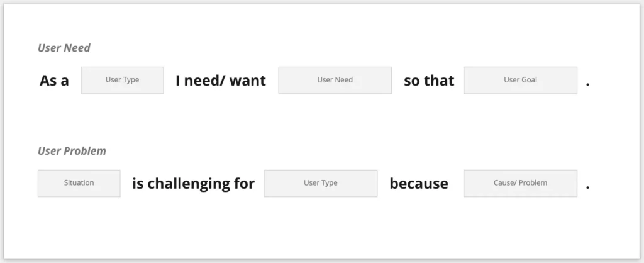The width and height of the screenshot is (644, 263).
Task: Select User Type field before 'because'
Action: [320, 183]
